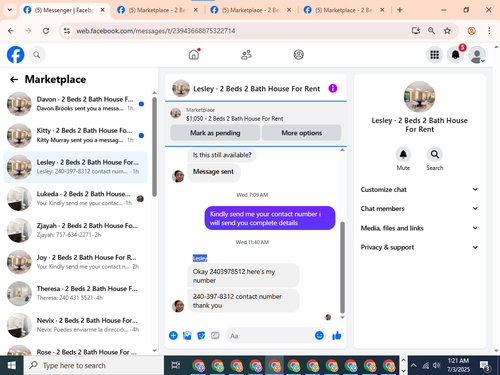Close the Messenger | Facebook tab
500x375 pixels.
[103, 10]
